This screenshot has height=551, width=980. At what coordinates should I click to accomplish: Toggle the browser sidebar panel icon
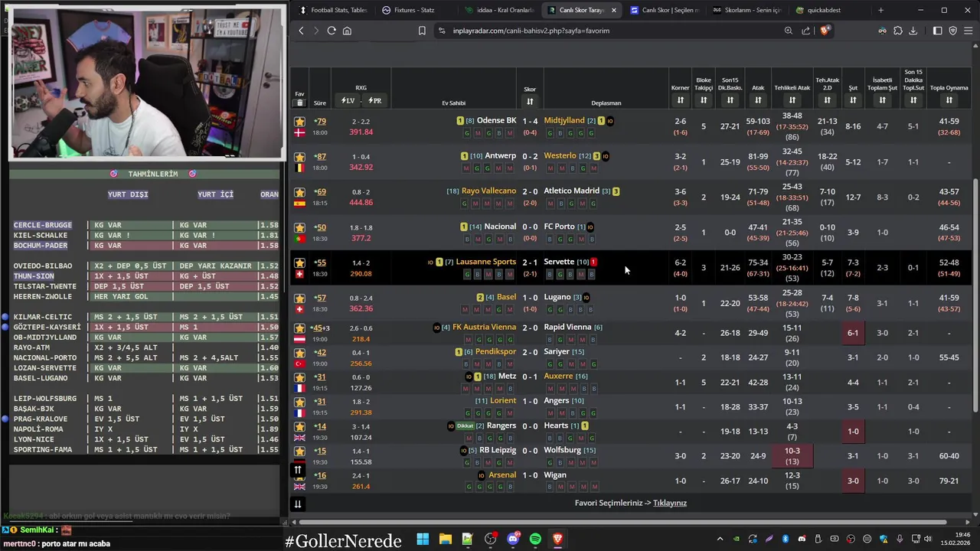[937, 31]
